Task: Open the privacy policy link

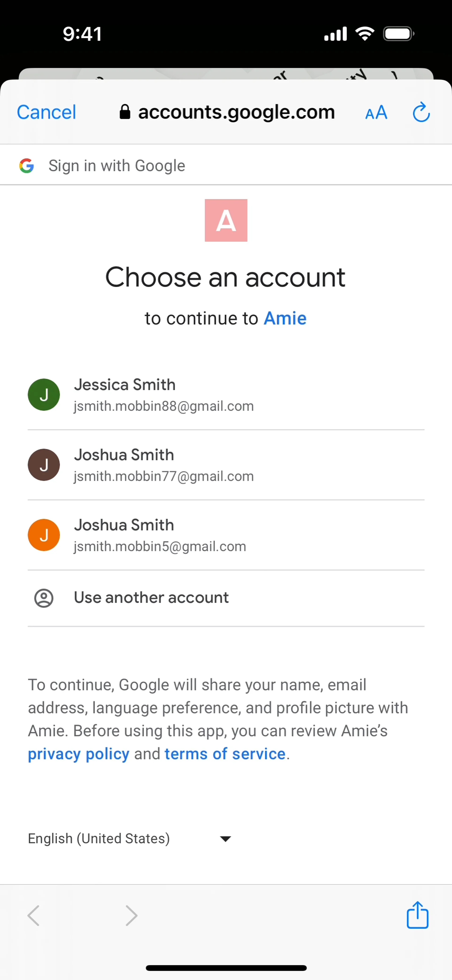Action: [78, 754]
